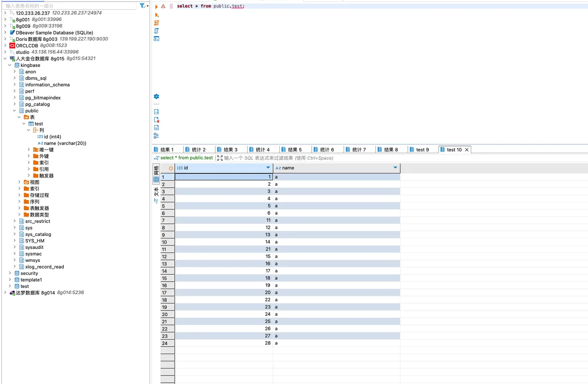This screenshot has height=384, width=588.
Task: Switch to the 结果 1 tab
Action: [164, 150]
